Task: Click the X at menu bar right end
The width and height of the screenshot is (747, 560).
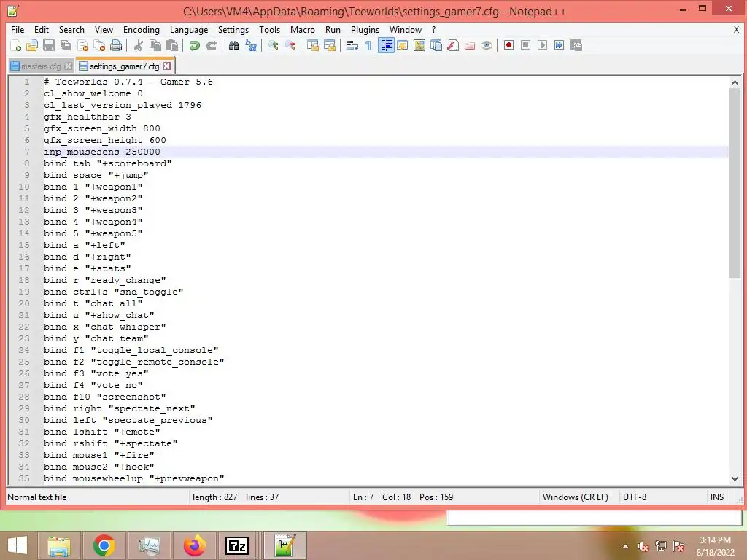Action: (736, 29)
